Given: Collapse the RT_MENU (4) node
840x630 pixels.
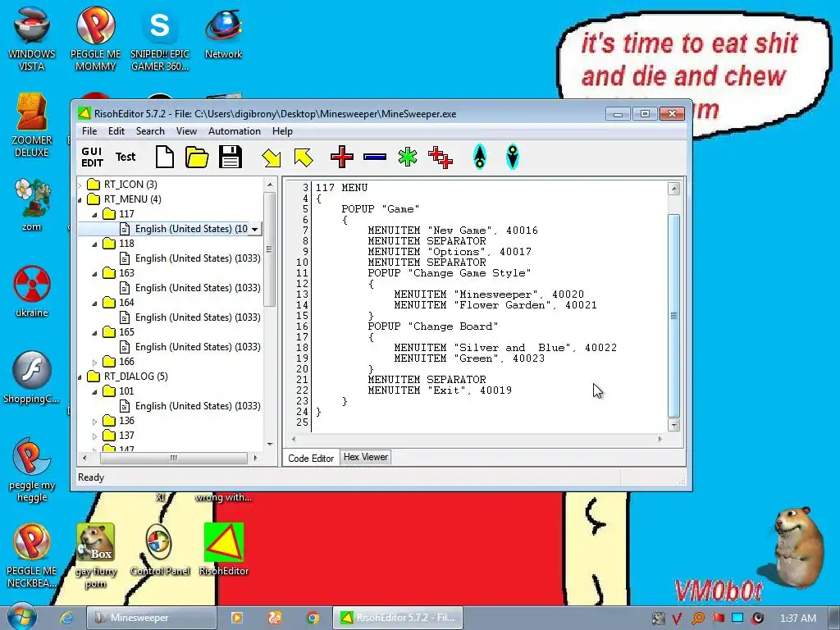Looking at the screenshot, I should [x=80, y=200].
